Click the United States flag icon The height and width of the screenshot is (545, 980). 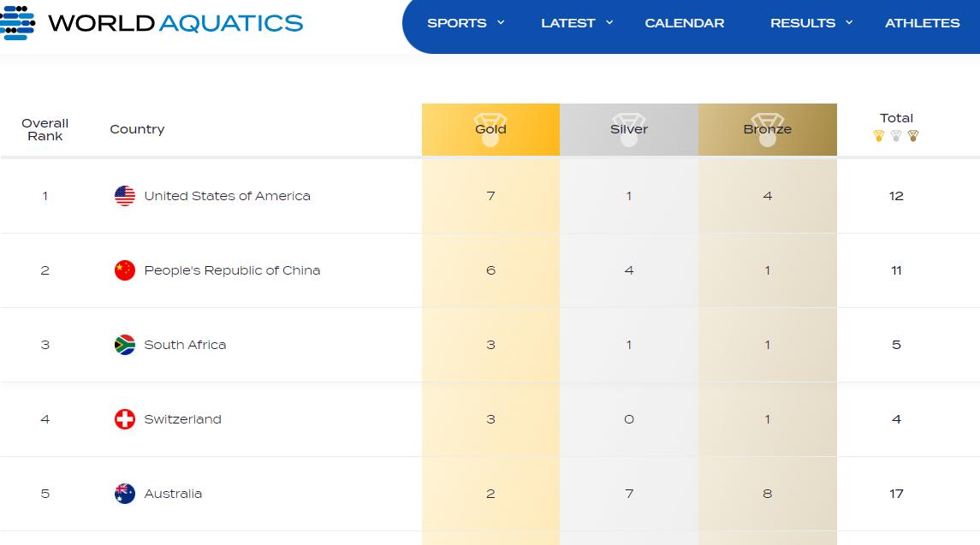[x=125, y=196]
